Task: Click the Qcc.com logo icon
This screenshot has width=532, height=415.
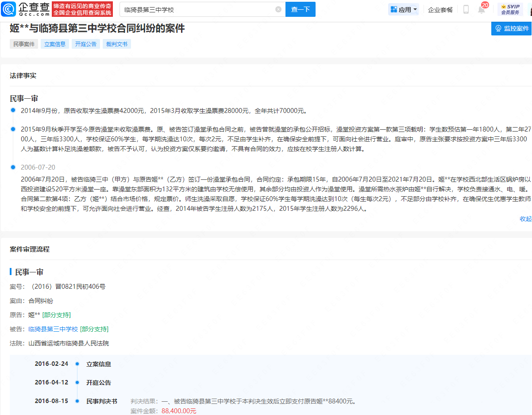Action: pos(8,9)
